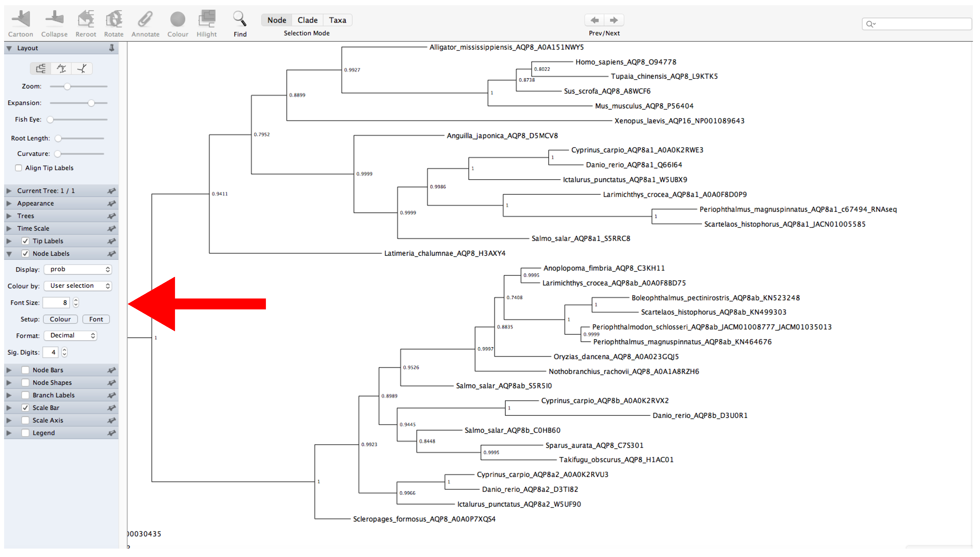Click the Setup Colour button
This screenshot has height=557, width=980.
[x=60, y=319]
